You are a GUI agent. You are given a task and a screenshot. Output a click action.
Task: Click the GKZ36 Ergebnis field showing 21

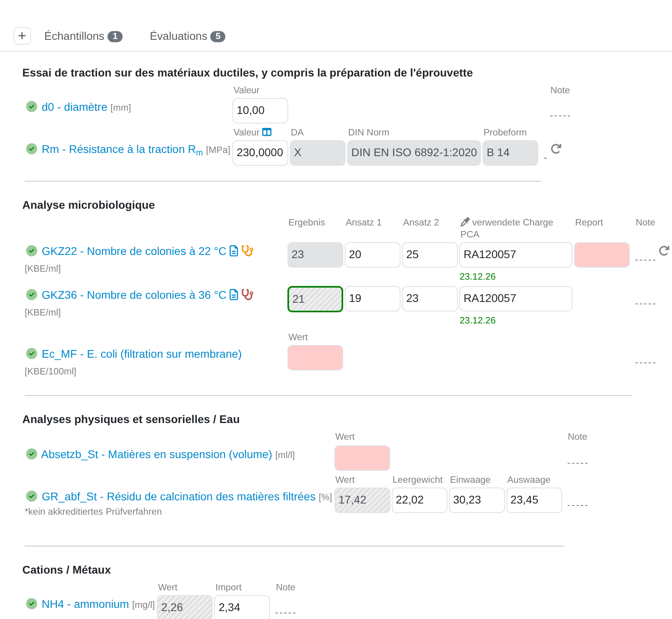(315, 299)
